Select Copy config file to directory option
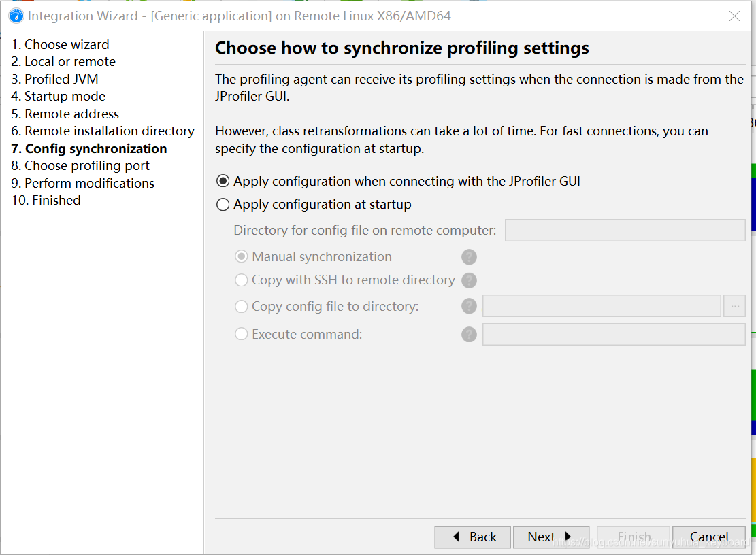The width and height of the screenshot is (756, 555). 241,307
